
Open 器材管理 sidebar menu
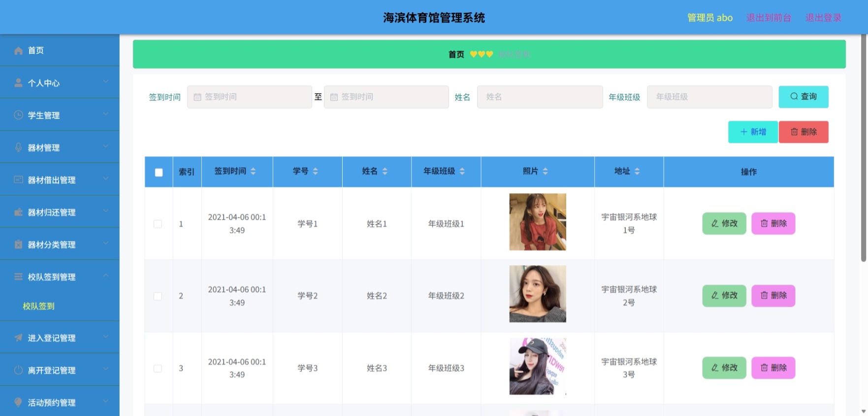tap(60, 147)
